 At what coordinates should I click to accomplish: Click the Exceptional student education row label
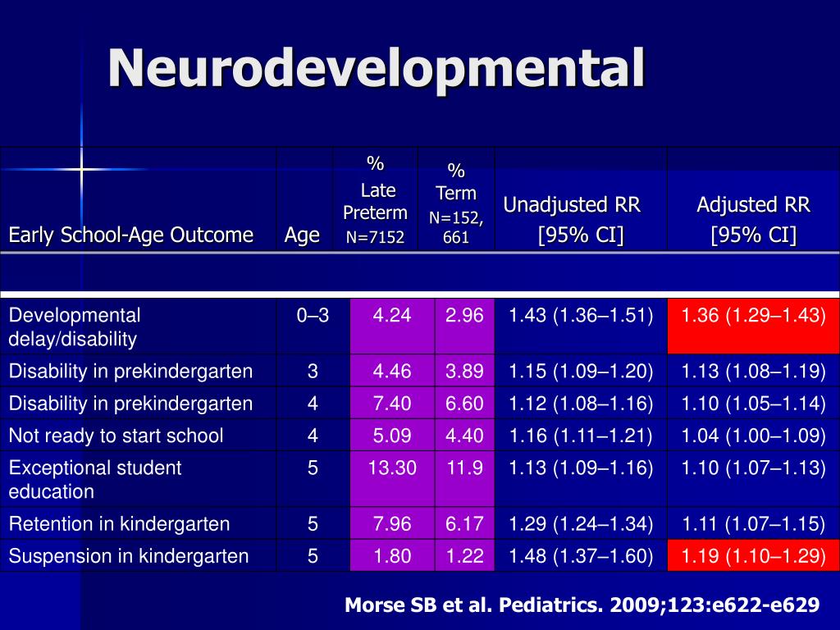pos(95,479)
